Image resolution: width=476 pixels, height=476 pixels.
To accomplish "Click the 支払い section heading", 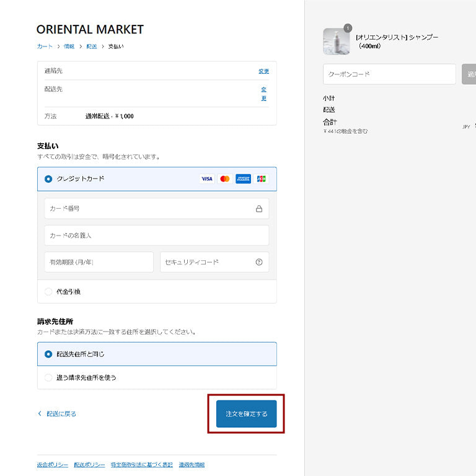I will 48,146.
